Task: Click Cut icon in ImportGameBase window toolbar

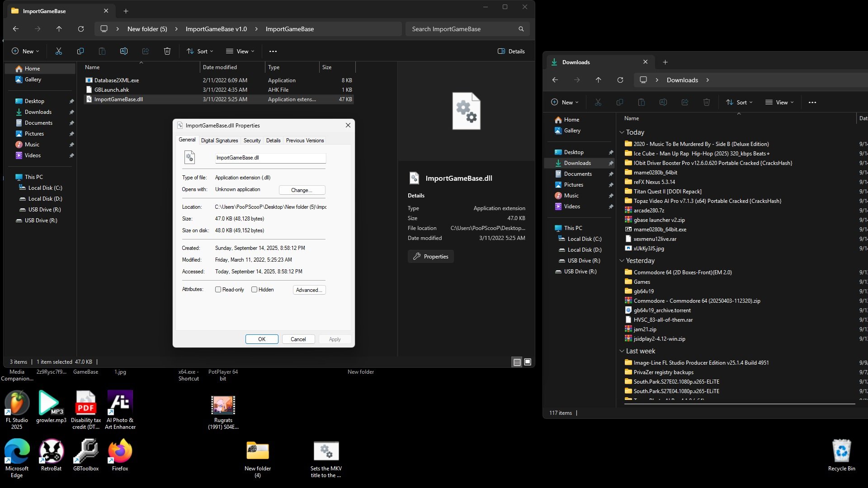Action: [x=59, y=51]
